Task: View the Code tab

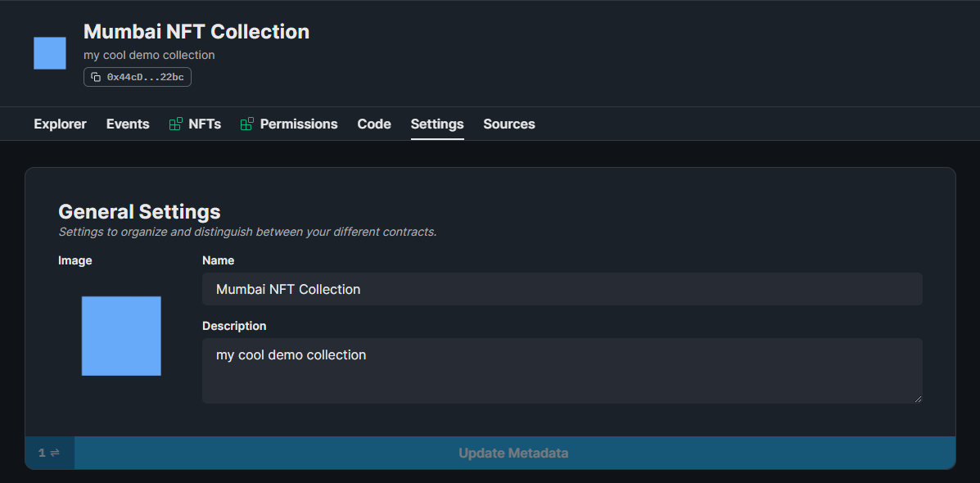Action: coord(373,124)
